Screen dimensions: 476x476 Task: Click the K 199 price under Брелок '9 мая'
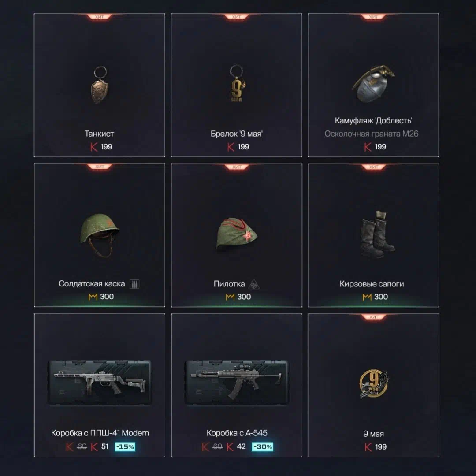pos(238,147)
